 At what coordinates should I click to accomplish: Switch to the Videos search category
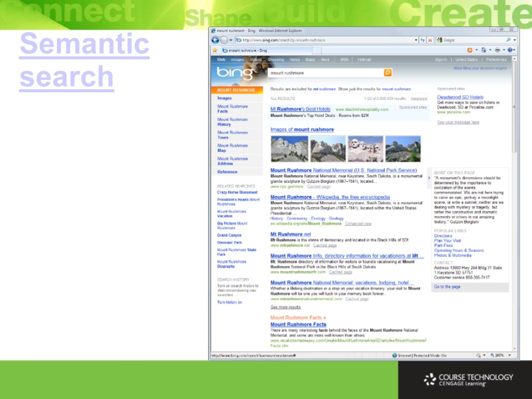[x=256, y=60]
